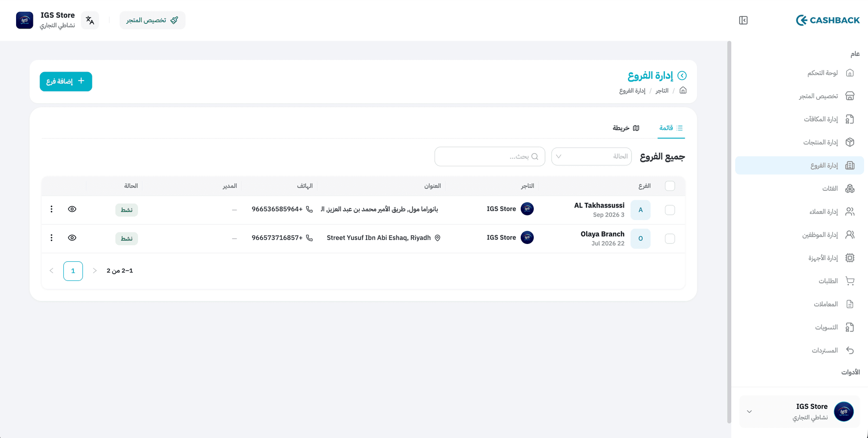The width and height of the screenshot is (868, 438).
Task: Click إضافة فرع add branch button
Action: pyautogui.click(x=66, y=82)
